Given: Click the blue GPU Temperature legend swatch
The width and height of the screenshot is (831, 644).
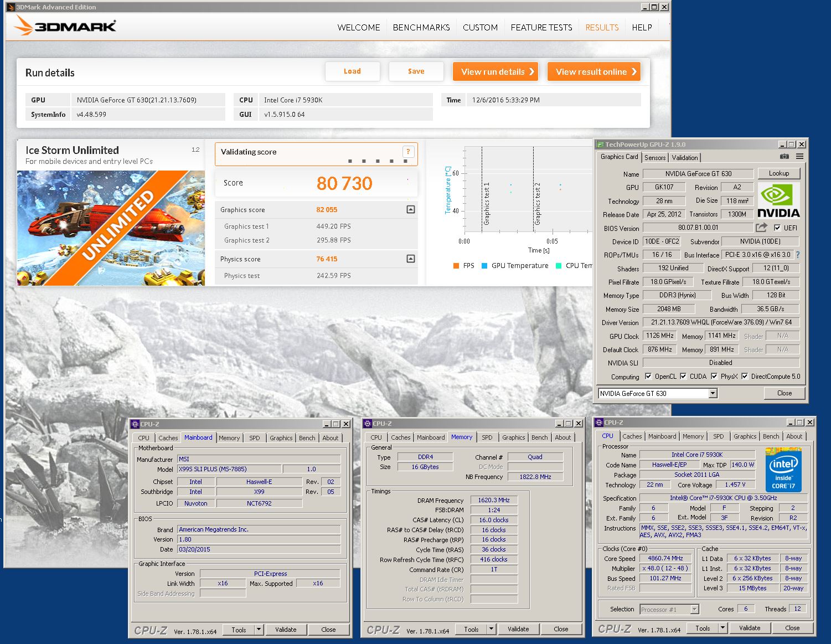Looking at the screenshot, I should [x=484, y=266].
